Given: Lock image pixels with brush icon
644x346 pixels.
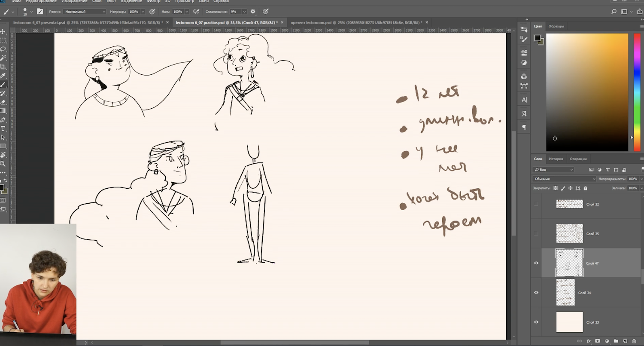Looking at the screenshot, I should point(563,188).
